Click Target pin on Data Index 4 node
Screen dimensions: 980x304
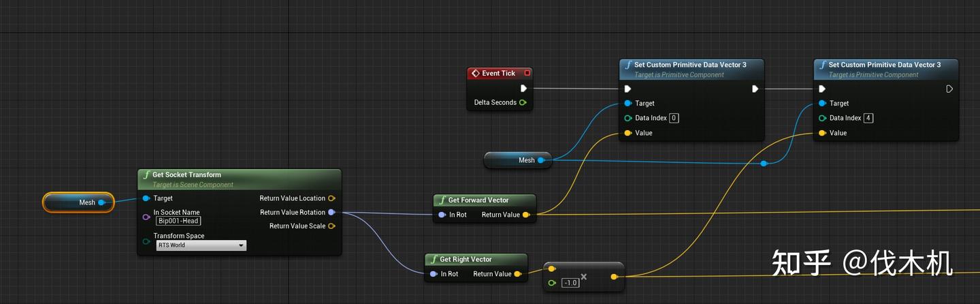(x=822, y=104)
